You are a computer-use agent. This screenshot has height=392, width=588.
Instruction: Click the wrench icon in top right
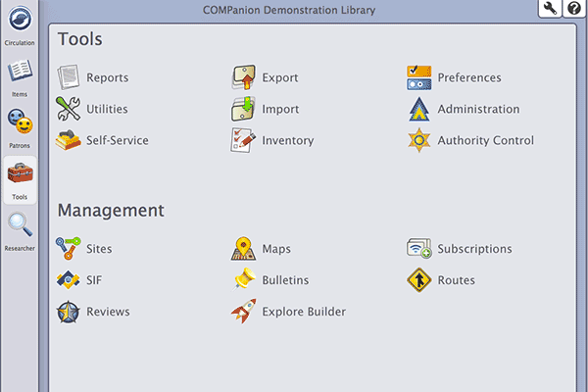[x=550, y=8]
